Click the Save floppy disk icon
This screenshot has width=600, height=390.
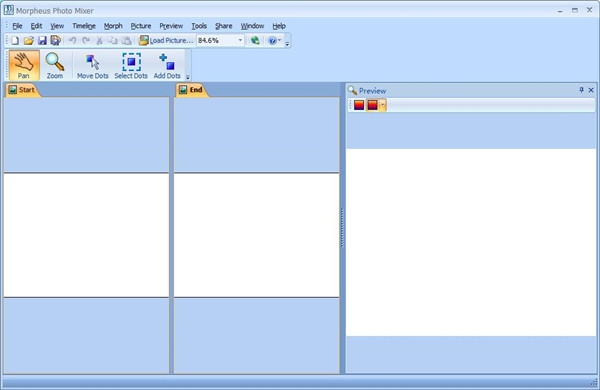pyautogui.click(x=42, y=40)
